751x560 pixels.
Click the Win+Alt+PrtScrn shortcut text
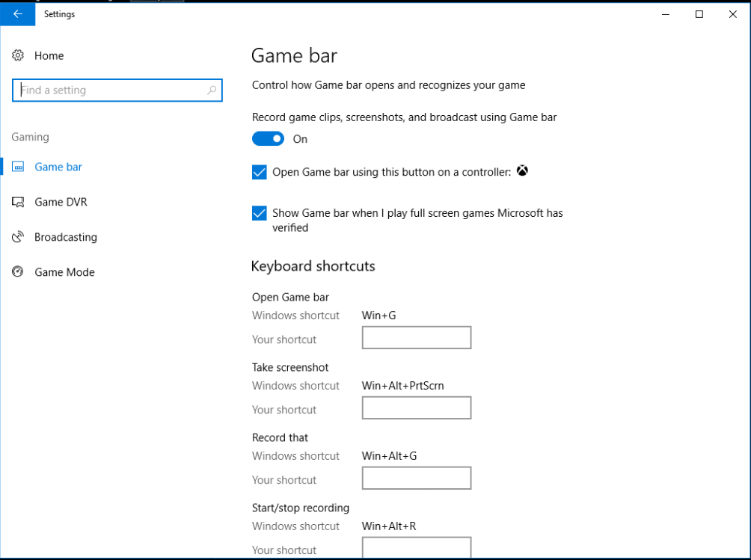point(402,386)
